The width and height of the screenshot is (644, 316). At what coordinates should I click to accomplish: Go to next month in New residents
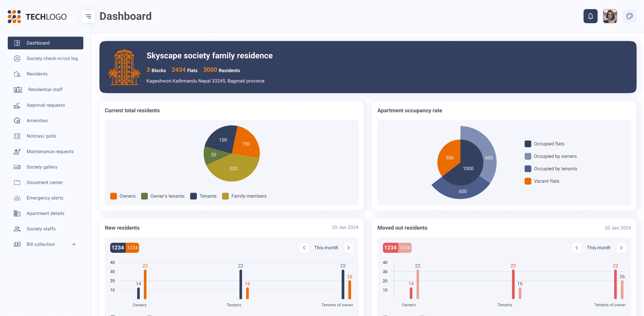[348, 248]
